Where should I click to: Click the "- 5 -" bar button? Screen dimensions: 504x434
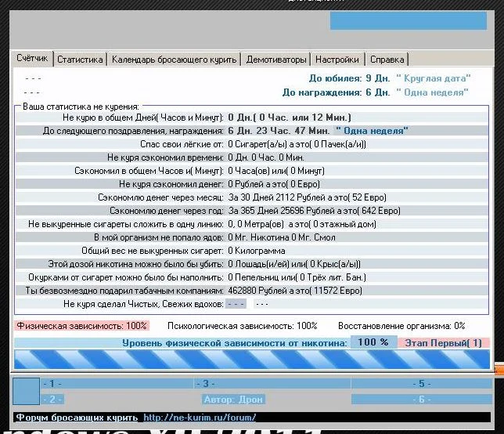[x=422, y=384]
